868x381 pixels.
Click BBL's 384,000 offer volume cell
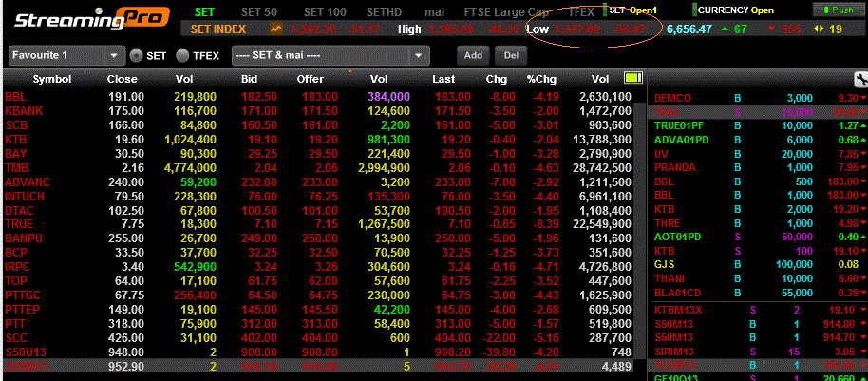click(x=390, y=96)
